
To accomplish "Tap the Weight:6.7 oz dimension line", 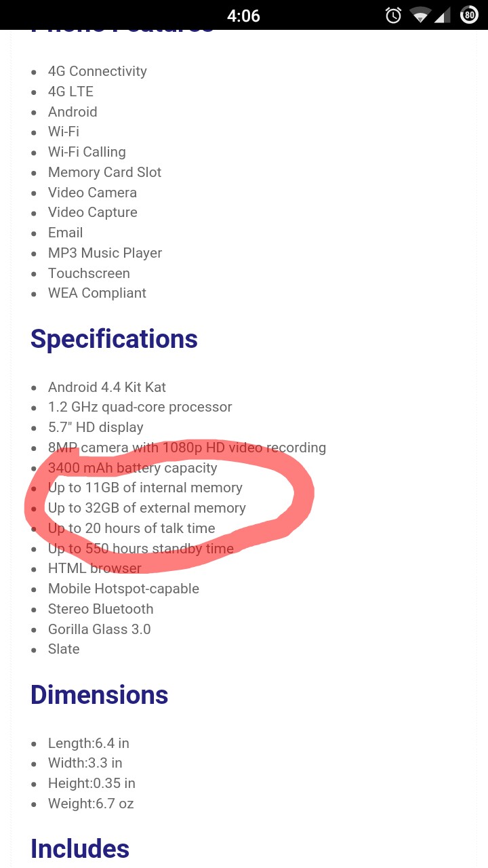I will coord(91,804).
